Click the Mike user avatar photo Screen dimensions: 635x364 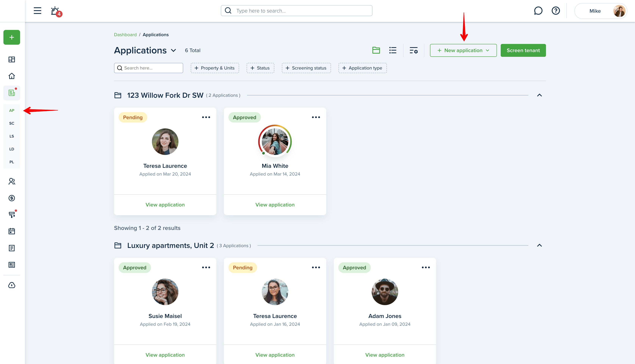point(619,11)
